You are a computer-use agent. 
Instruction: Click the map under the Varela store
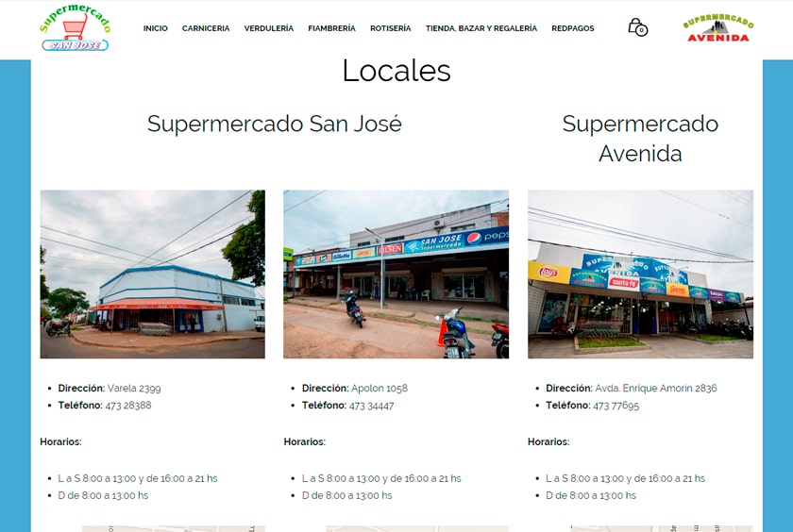(173, 528)
